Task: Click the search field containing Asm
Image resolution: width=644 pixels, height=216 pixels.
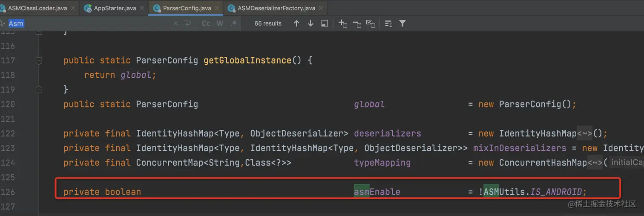Action: 89,23
